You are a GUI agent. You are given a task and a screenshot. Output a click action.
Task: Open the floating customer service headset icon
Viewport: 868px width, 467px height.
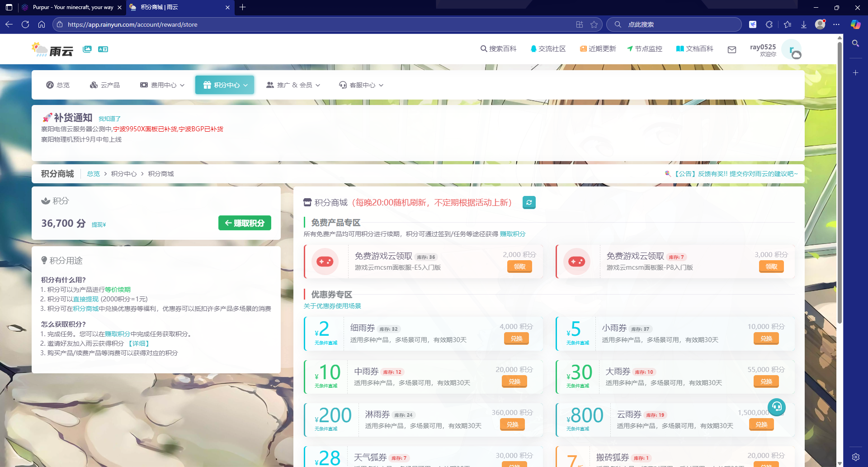[x=777, y=407]
